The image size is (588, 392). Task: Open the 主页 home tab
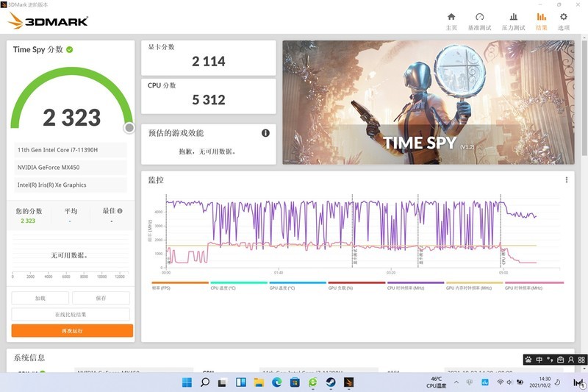tap(451, 21)
